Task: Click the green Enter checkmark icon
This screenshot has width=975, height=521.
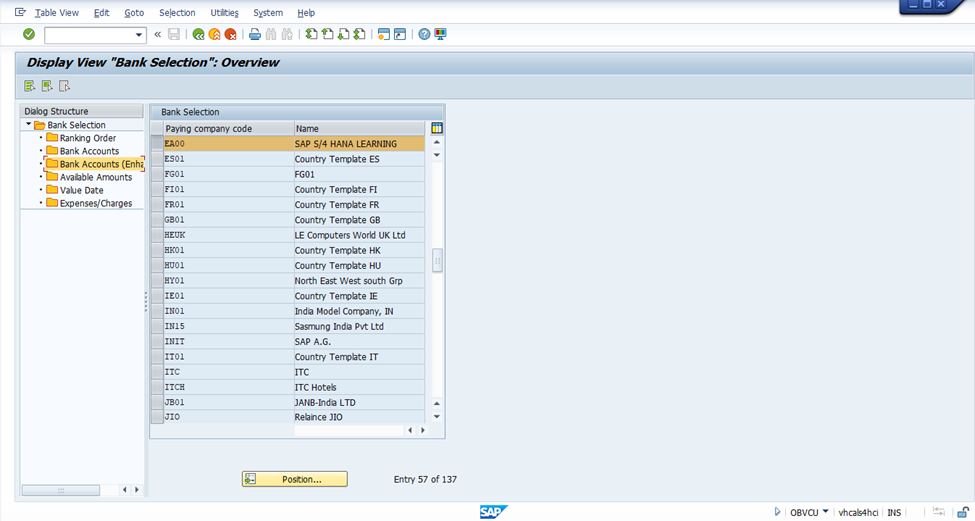Action: [29, 34]
